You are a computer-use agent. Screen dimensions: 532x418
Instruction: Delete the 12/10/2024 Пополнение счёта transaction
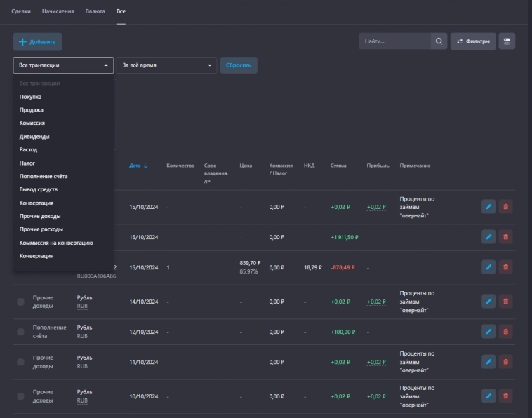coord(505,332)
